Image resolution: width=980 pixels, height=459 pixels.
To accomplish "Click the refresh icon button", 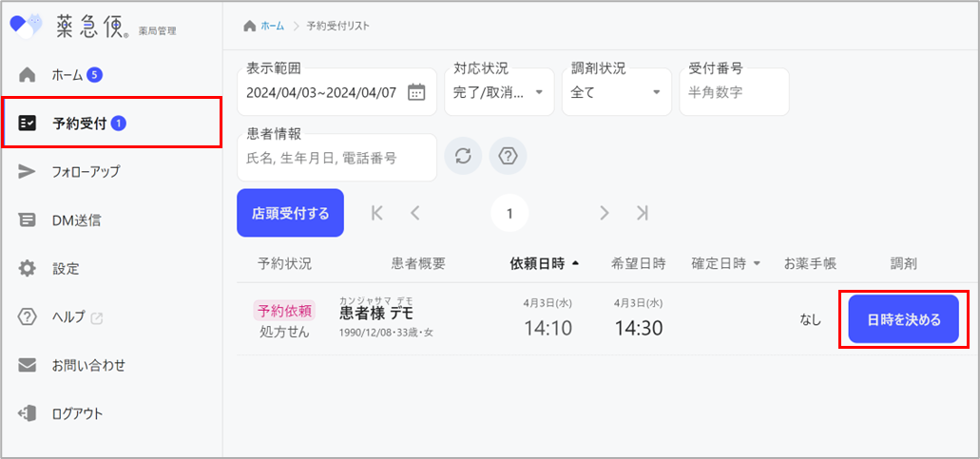I will coord(463,156).
